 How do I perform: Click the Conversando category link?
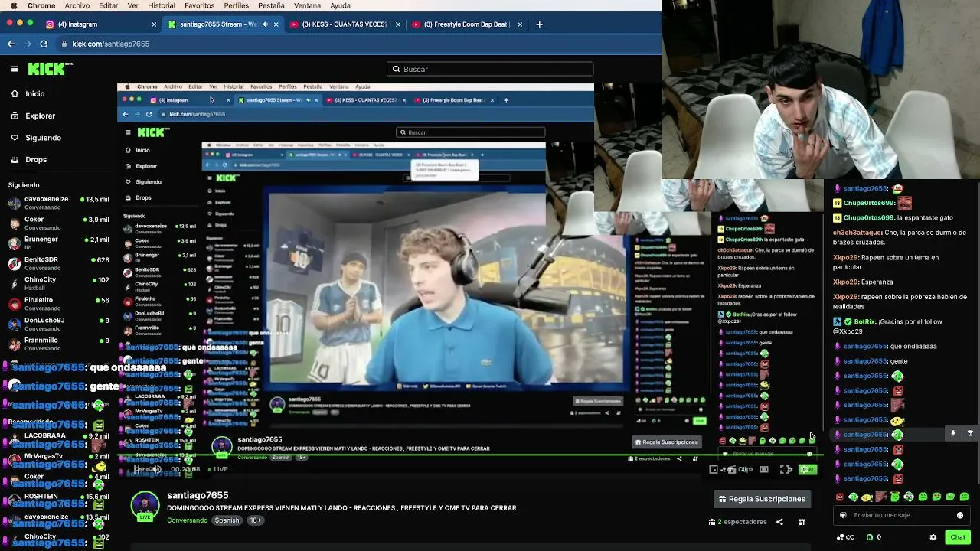tap(187, 520)
